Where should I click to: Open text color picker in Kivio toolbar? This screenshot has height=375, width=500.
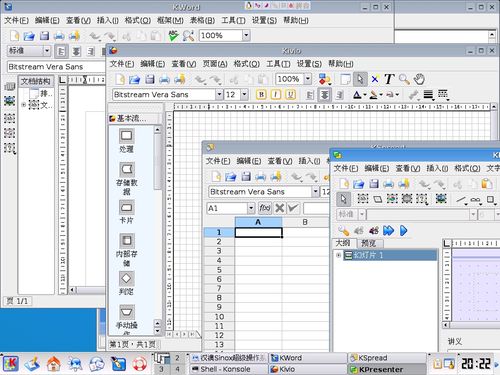pos(359,95)
